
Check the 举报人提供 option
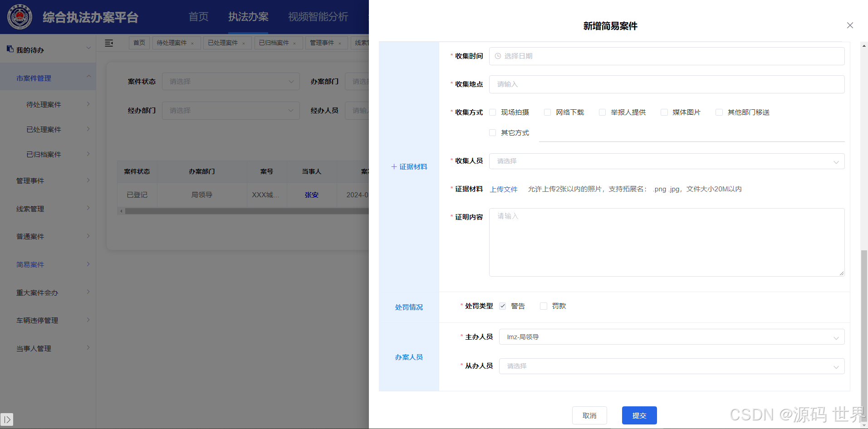tap(602, 112)
